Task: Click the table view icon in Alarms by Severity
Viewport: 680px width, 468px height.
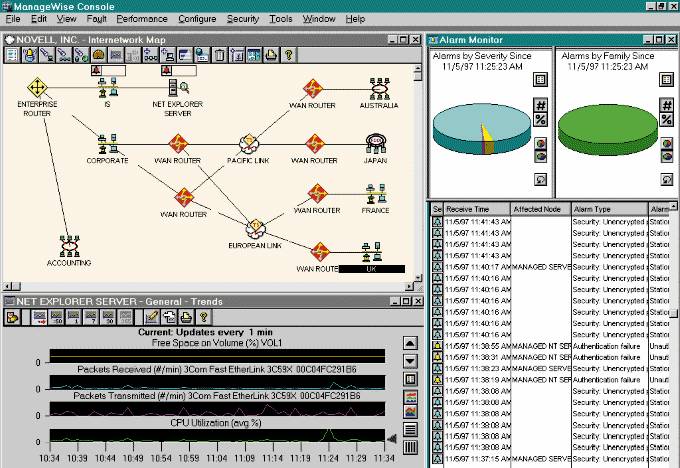Action: 540,80
